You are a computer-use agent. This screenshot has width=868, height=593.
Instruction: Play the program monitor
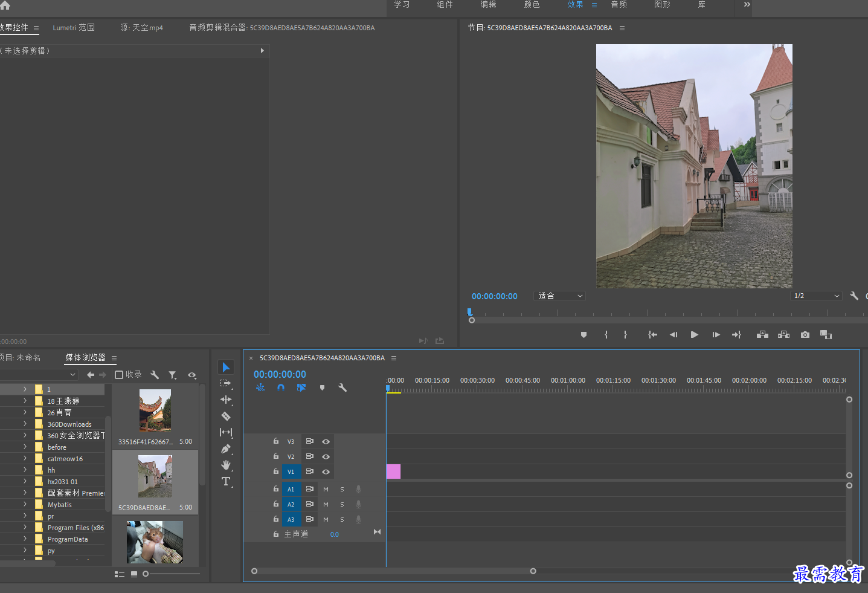695,335
